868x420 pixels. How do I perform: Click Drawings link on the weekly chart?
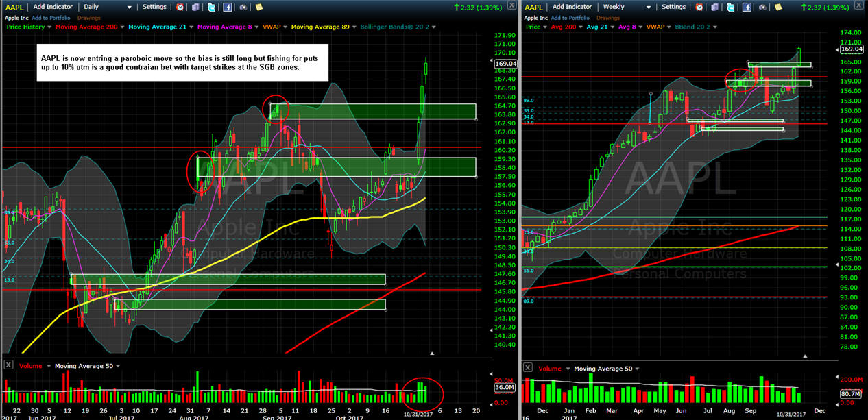pos(607,18)
